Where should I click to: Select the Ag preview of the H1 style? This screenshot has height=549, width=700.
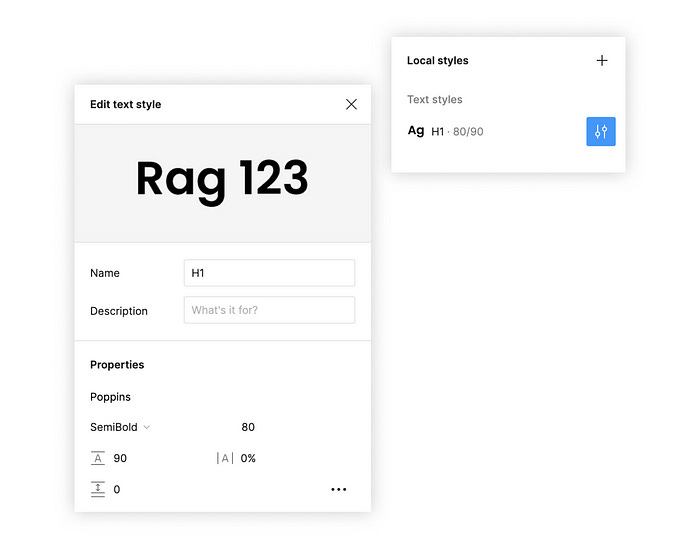click(416, 131)
